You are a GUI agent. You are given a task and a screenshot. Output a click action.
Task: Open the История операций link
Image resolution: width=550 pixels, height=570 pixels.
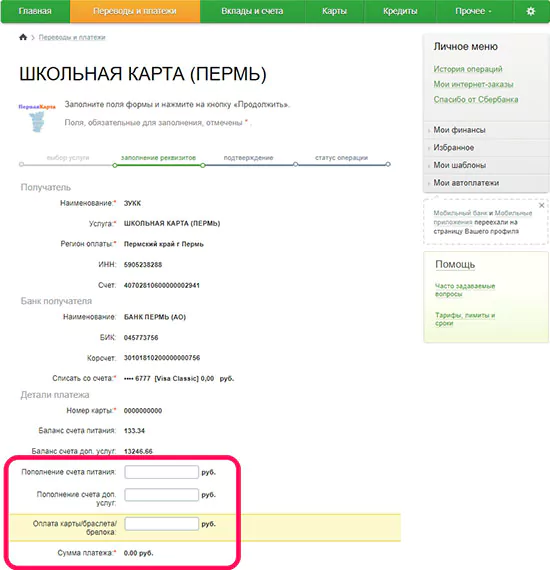[468, 69]
